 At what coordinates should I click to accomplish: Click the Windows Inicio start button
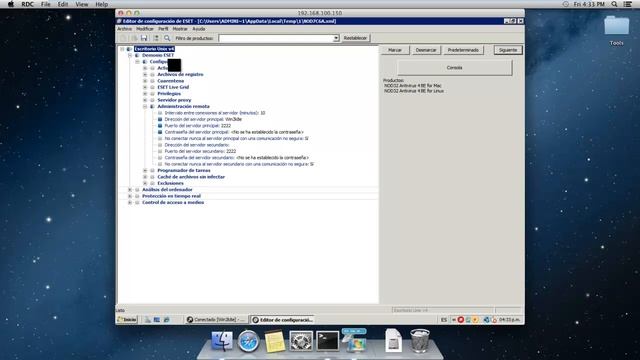pos(127,320)
